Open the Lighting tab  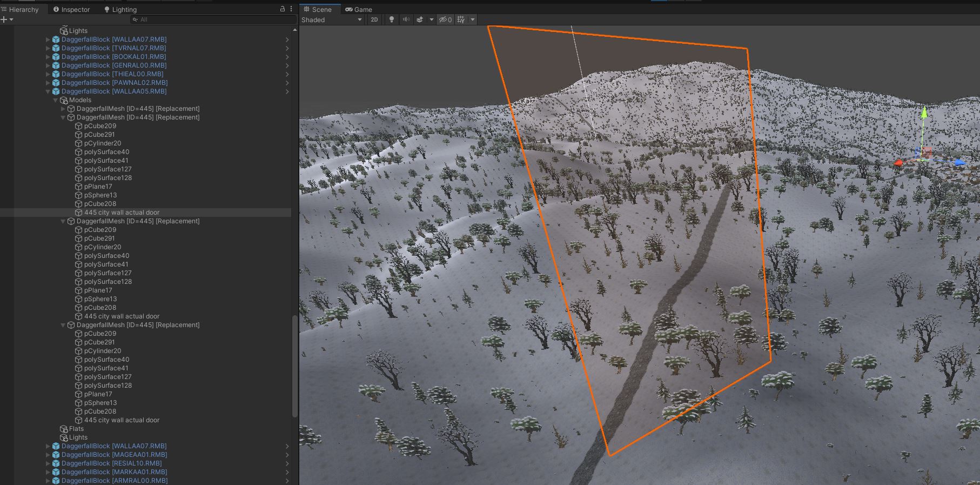point(120,9)
